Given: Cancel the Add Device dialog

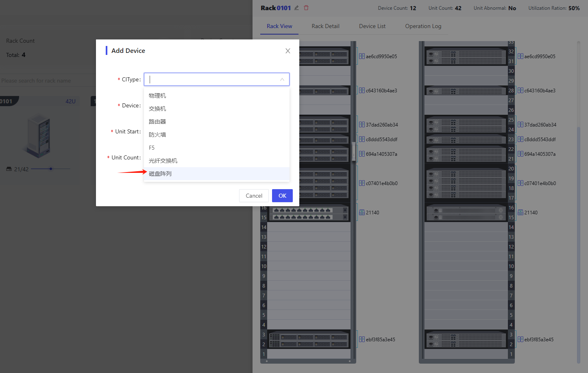Looking at the screenshot, I should [254, 196].
